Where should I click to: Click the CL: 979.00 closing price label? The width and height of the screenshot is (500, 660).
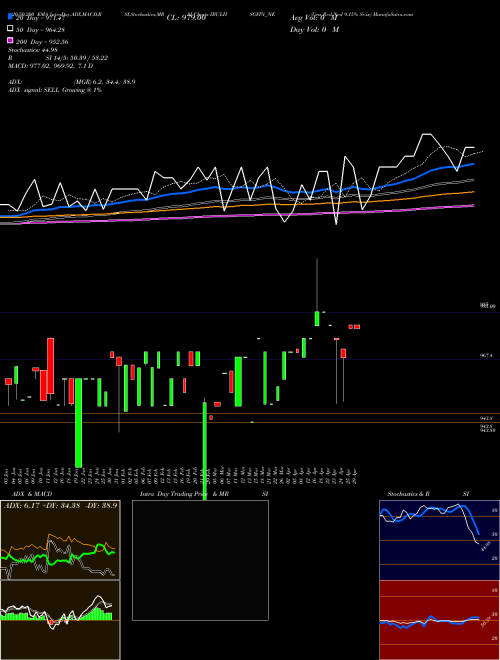click(186, 18)
